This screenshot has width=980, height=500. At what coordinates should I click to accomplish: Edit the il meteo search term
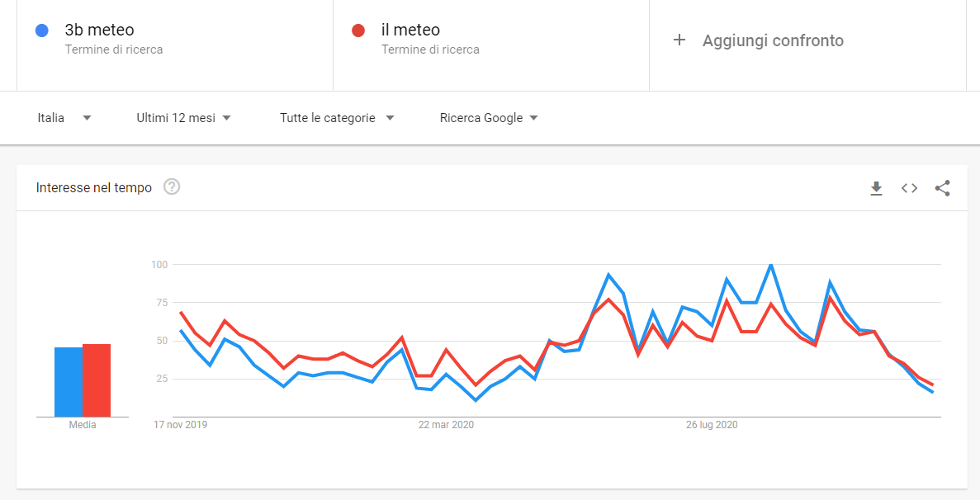click(410, 30)
